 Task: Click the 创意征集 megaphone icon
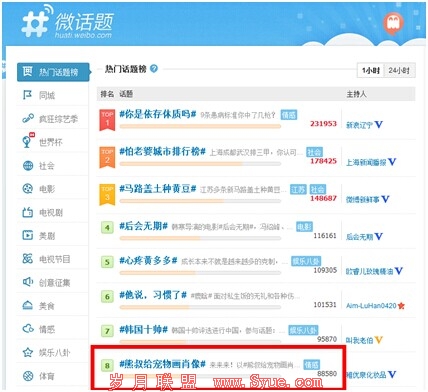28,282
